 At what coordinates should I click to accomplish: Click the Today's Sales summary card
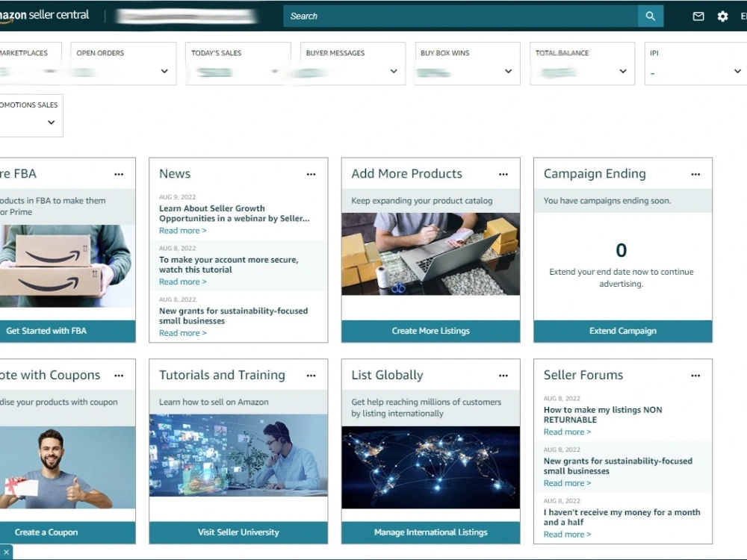coord(238,63)
